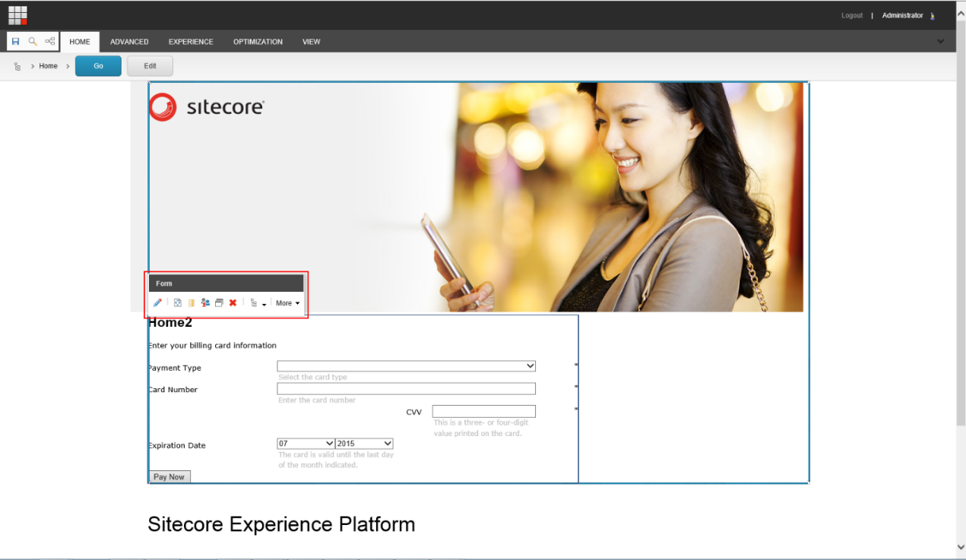The image size is (966, 560).
Task: Click the pencil edit icon in Form toolbar
Action: pyautogui.click(x=158, y=303)
